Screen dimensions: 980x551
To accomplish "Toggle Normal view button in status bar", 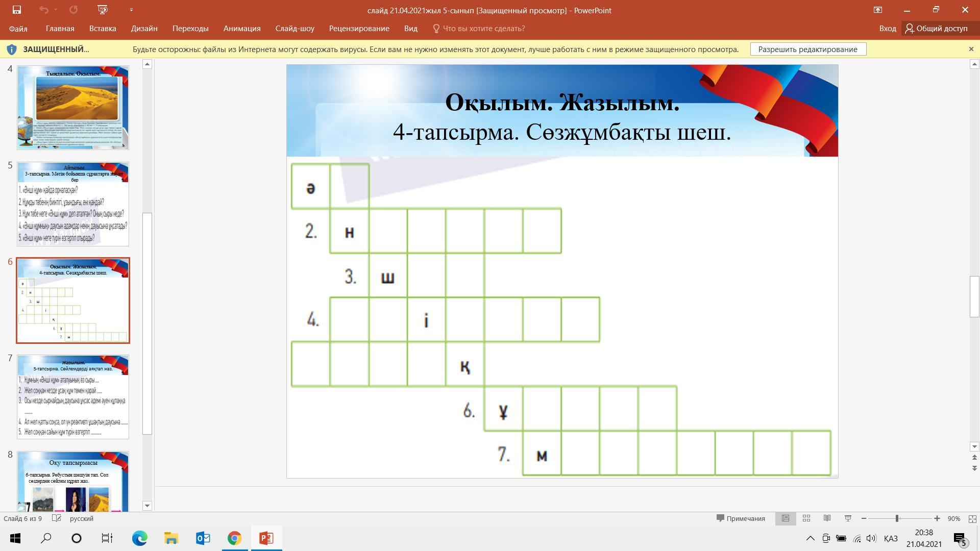I will tap(786, 518).
